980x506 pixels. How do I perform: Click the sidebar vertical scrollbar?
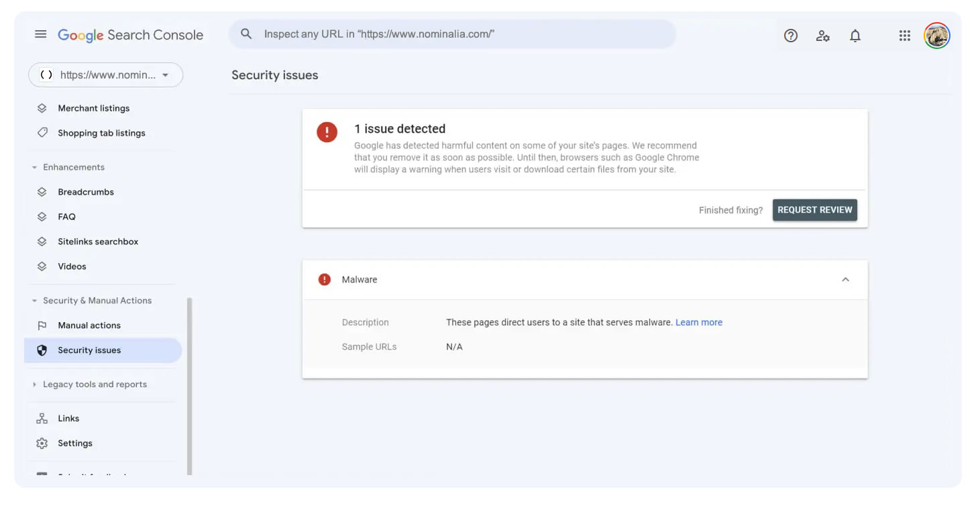pos(189,386)
